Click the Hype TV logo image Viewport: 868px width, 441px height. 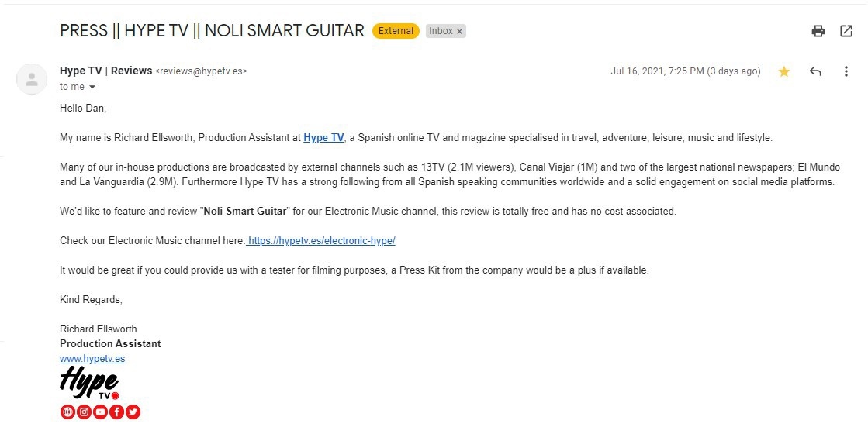click(x=89, y=383)
